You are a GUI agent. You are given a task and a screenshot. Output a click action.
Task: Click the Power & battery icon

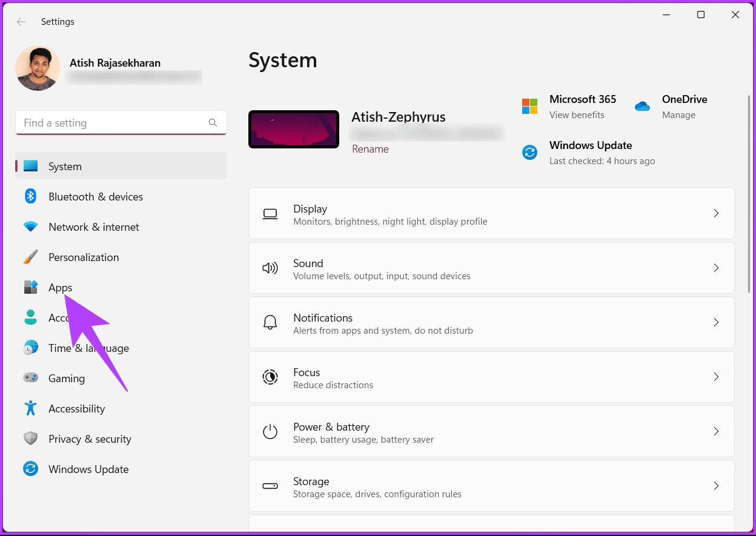(270, 431)
